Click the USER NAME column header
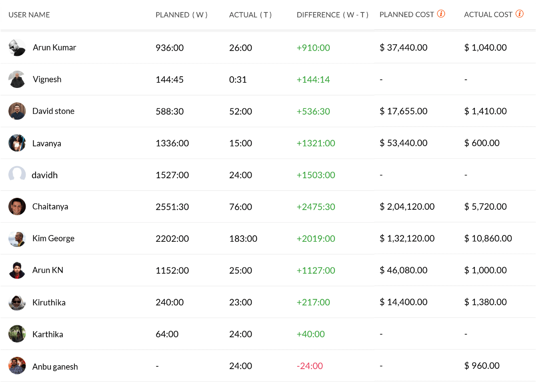Screen dimensions: 536x392 (29, 14)
